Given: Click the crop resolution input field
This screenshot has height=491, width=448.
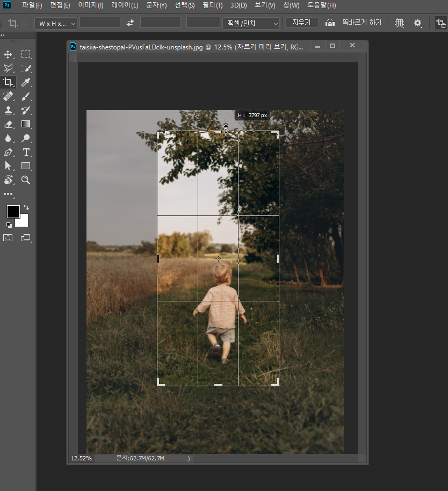Looking at the screenshot, I should click(x=203, y=23).
